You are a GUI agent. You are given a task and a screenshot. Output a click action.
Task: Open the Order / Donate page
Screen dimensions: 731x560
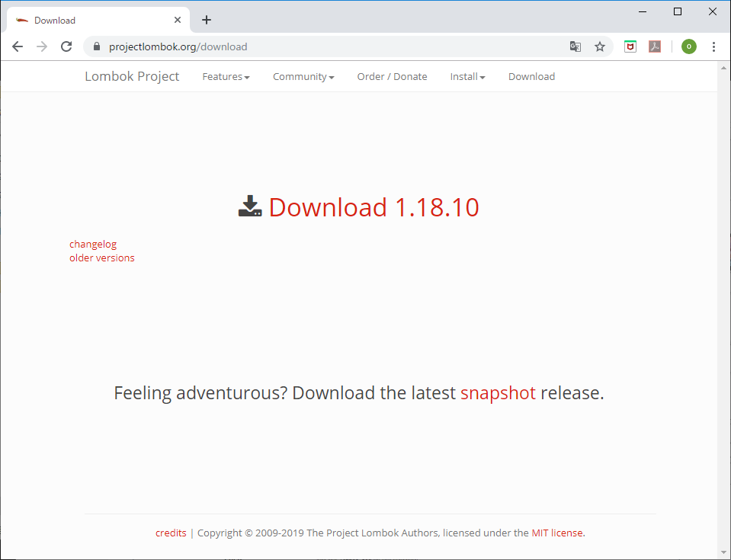pyautogui.click(x=392, y=77)
